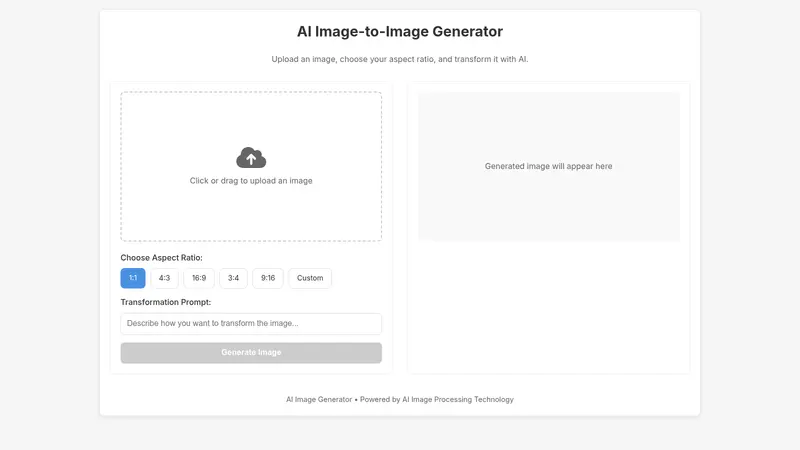Screen dimensions: 800x450
Task: Click the 'Click or drag to upload' text
Action: (x=251, y=181)
